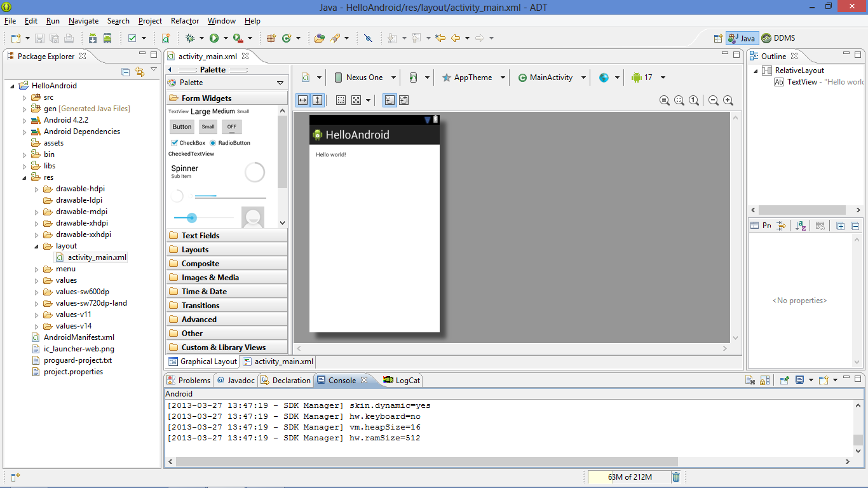Click the Clear Console icon
The height and width of the screenshot is (488, 868).
750,380
